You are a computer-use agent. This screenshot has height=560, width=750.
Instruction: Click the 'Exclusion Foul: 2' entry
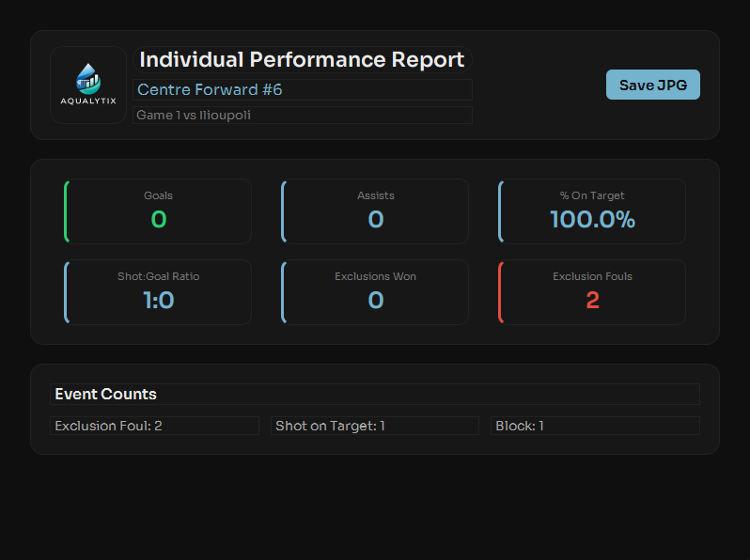coord(154,426)
